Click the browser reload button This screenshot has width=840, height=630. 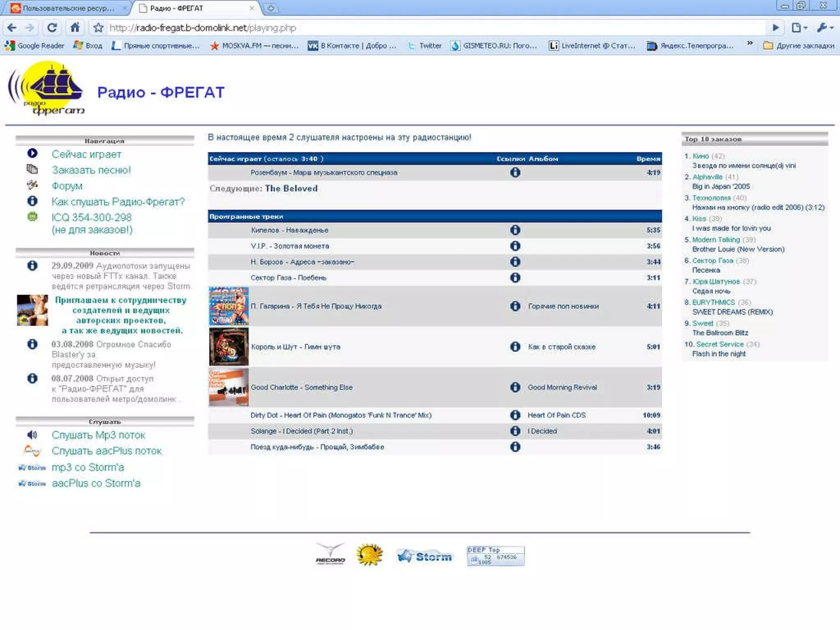(52, 28)
